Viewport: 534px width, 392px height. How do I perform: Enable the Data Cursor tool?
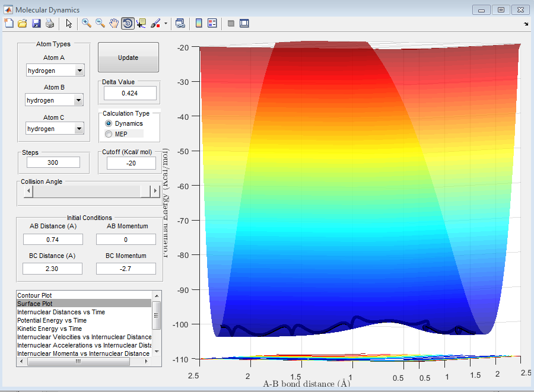tap(141, 23)
